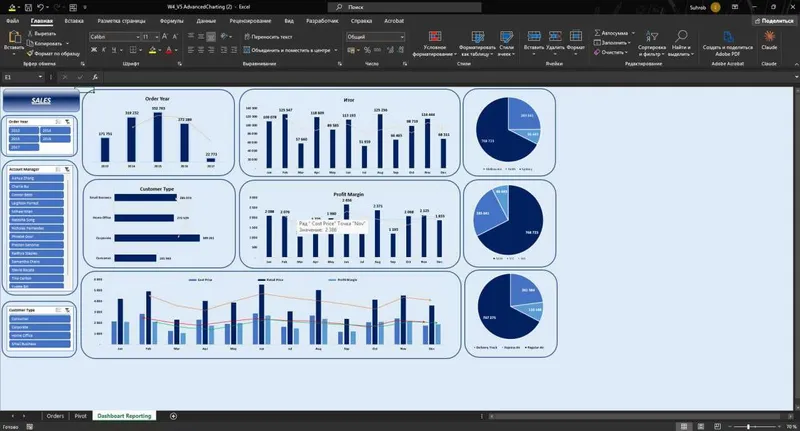Apply the yellow fill color swatch
The width and height of the screenshot is (800, 431).
coord(153,50)
